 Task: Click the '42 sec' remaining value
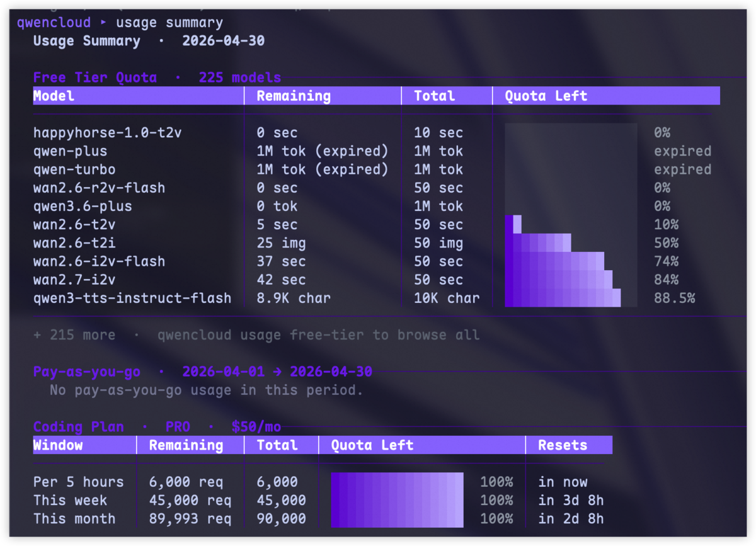pos(281,280)
